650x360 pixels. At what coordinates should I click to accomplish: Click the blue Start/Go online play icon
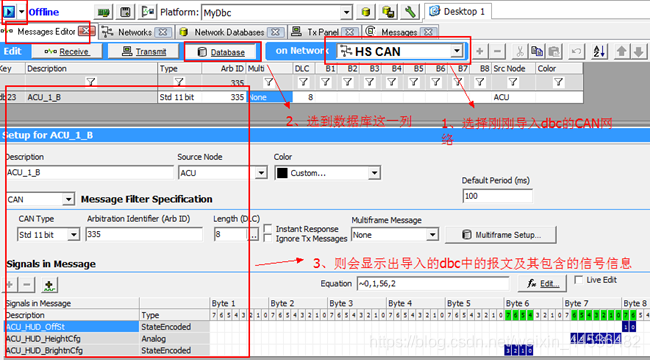pyautogui.click(x=9, y=12)
